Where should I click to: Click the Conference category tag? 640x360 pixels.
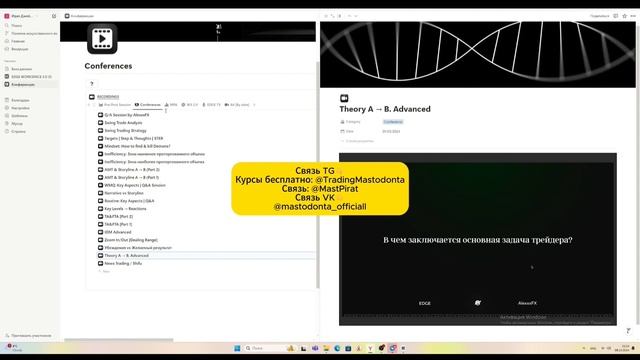(393, 122)
